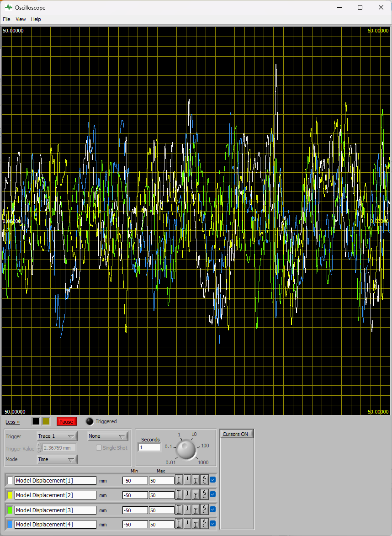The width and height of the screenshot is (392, 536).
Task: Click the yellow color swatch of Model Displacement[2]
Action: [x=10, y=495]
